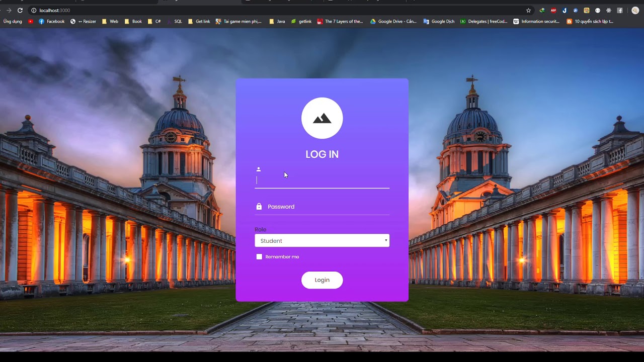Click the white round extension icon

(x=598, y=10)
